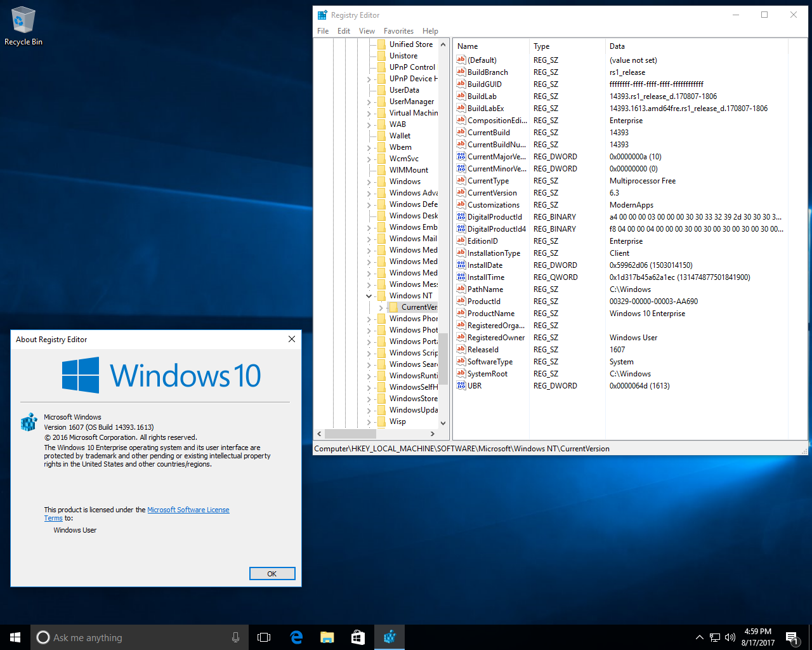
Task: Expand the WcmSvc tree key
Action: coord(369,159)
